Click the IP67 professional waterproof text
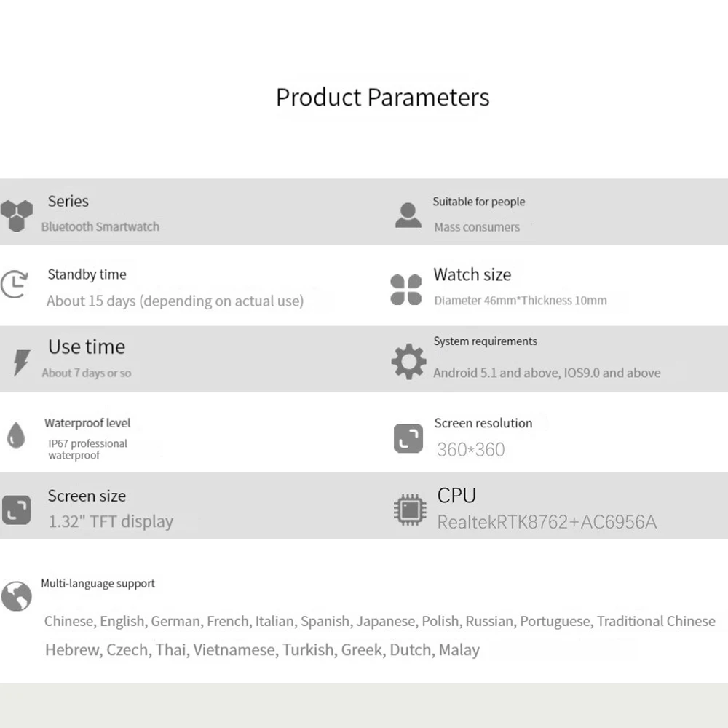This screenshot has height=728, width=728. point(88,449)
